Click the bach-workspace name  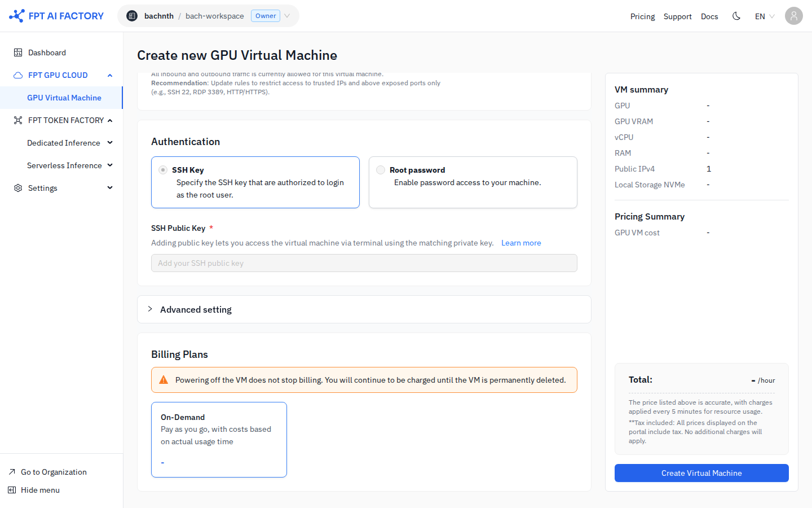215,16
